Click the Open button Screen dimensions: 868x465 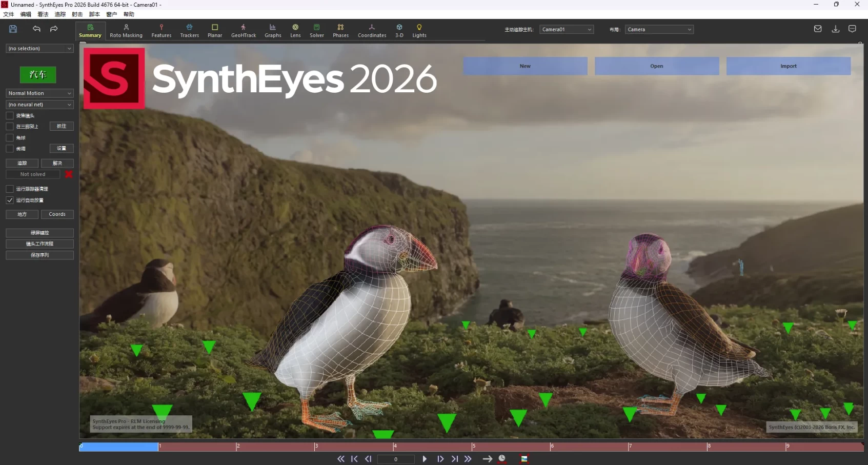[657, 66]
